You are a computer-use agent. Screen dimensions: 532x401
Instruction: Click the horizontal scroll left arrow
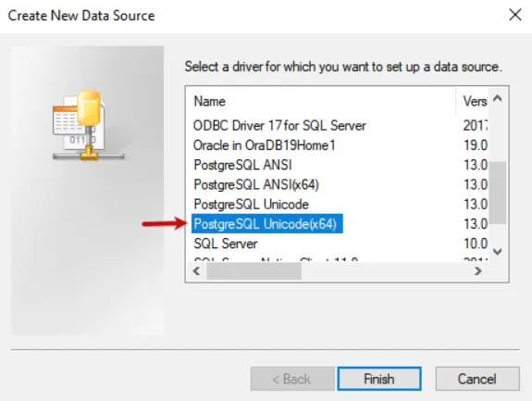(x=196, y=271)
